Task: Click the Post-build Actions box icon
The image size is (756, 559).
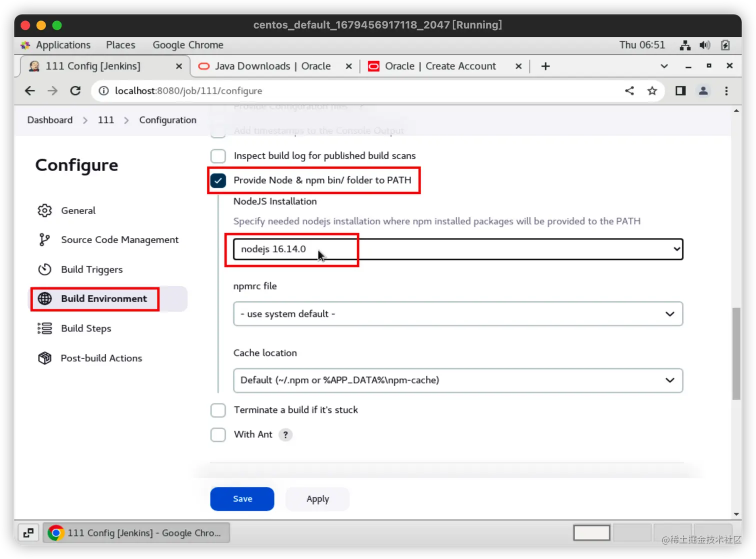Action: pos(44,358)
